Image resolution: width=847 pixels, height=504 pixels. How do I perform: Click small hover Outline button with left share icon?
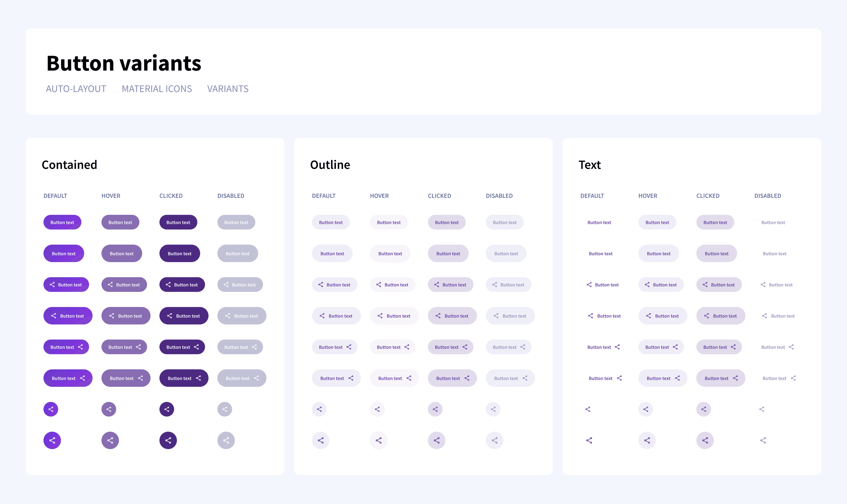tap(392, 285)
